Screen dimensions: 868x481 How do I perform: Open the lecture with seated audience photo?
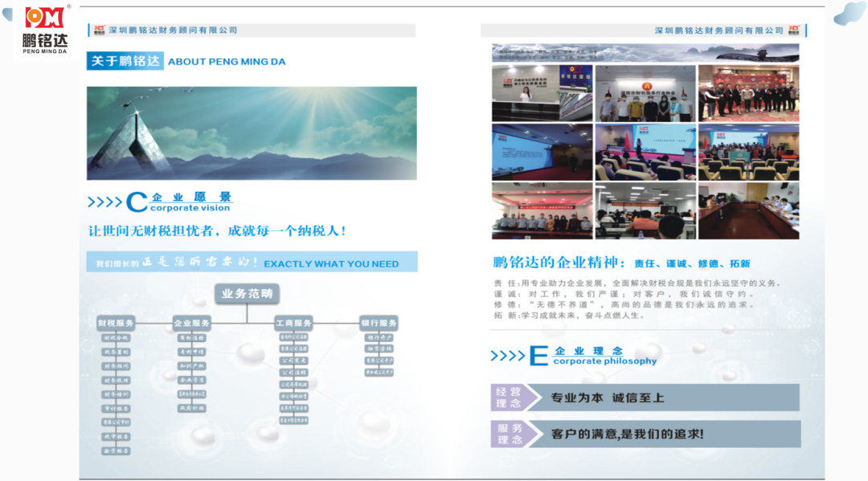[x=645, y=152]
